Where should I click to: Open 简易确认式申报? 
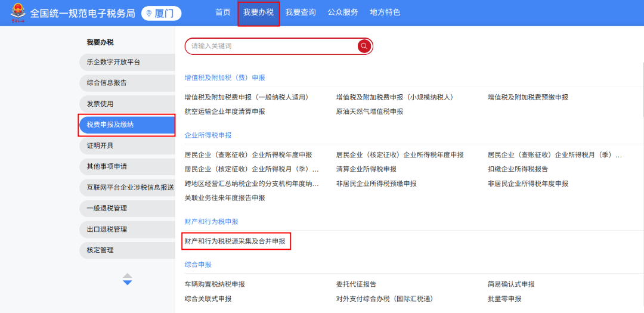click(511, 284)
